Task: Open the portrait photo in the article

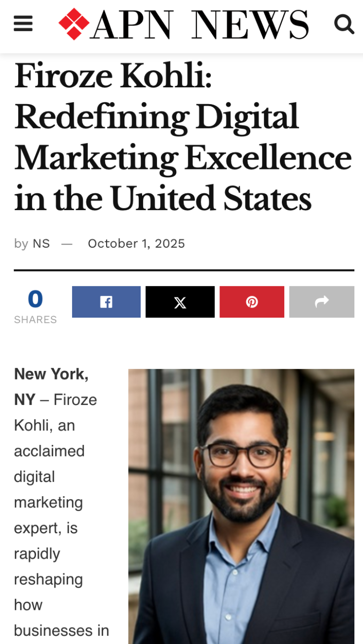Action: click(x=241, y=506)
